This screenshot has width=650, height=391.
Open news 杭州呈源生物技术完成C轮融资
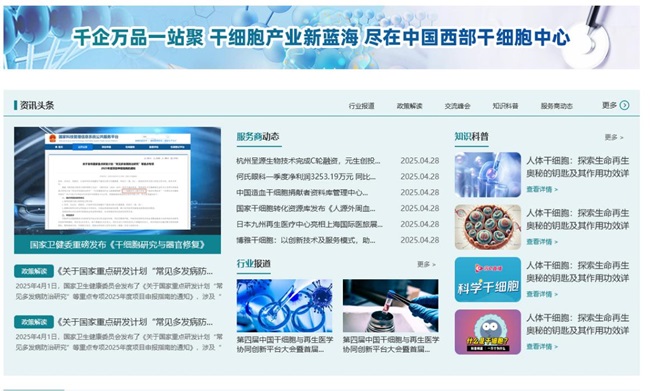point(308,161)
